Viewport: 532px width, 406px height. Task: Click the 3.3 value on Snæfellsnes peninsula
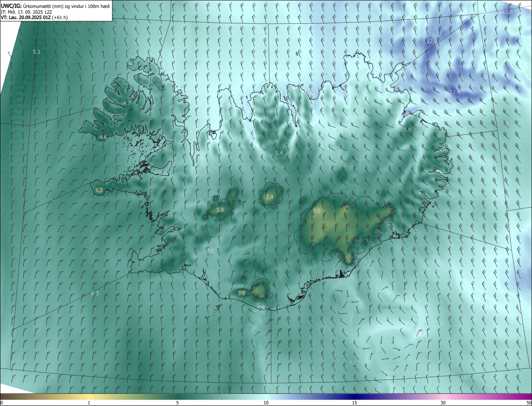(x=99, y=190)
